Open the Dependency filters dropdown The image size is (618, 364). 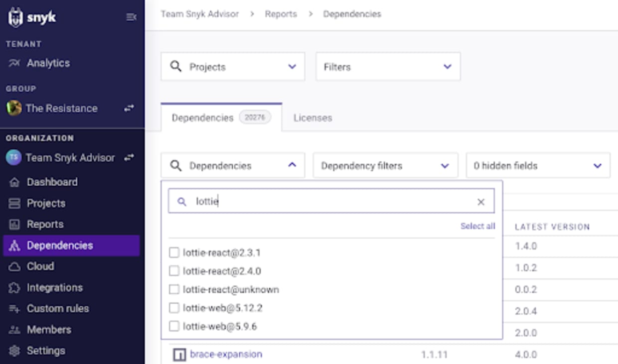[385, 165]
